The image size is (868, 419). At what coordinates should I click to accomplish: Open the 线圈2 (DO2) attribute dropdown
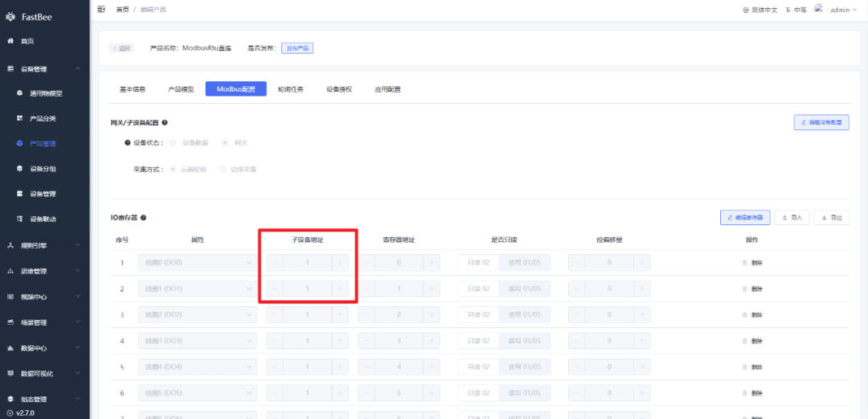pyautogui.click(x=198, y=314)
